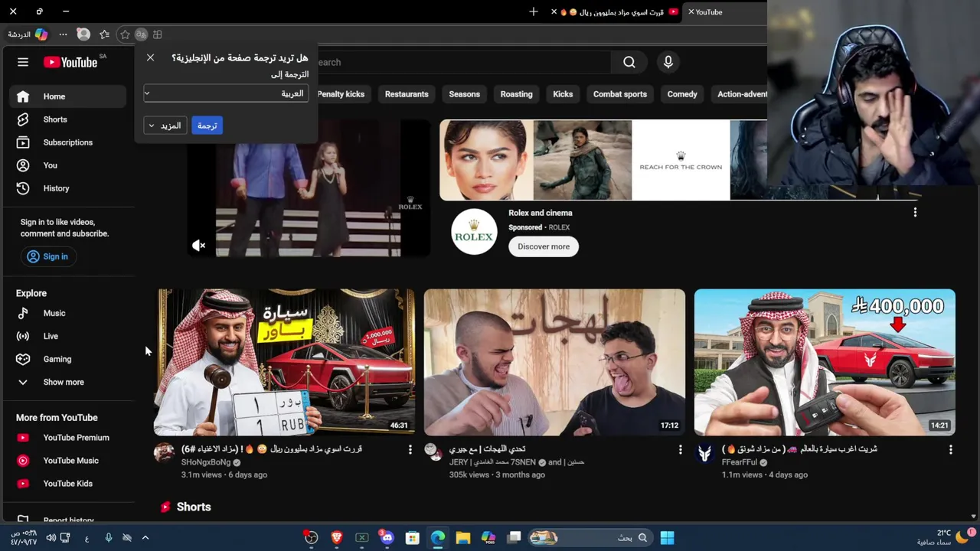The width and height of the screenshot is (980, 551).
Task: Open the You section
Action: (67, 165)
